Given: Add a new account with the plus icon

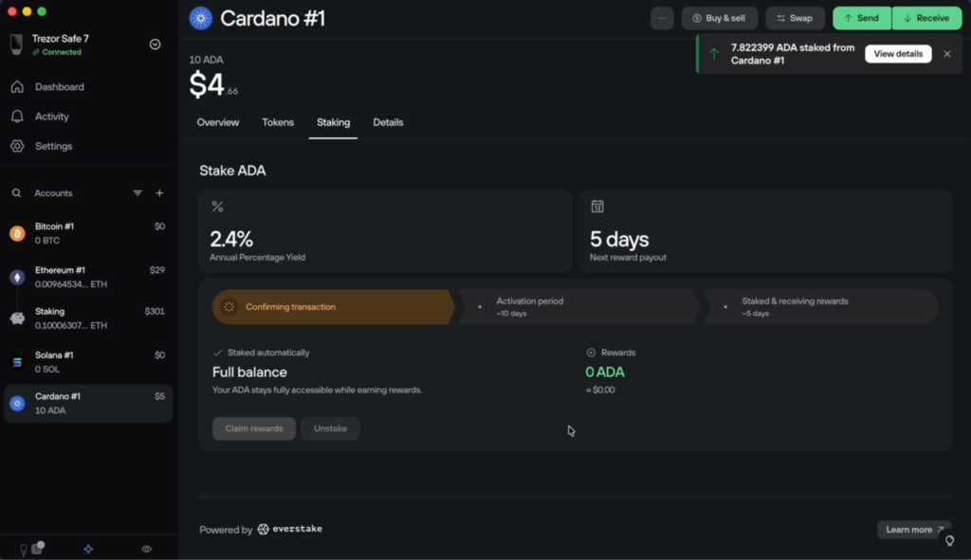Looking at the screenshot, I should [x=159, y=193].
